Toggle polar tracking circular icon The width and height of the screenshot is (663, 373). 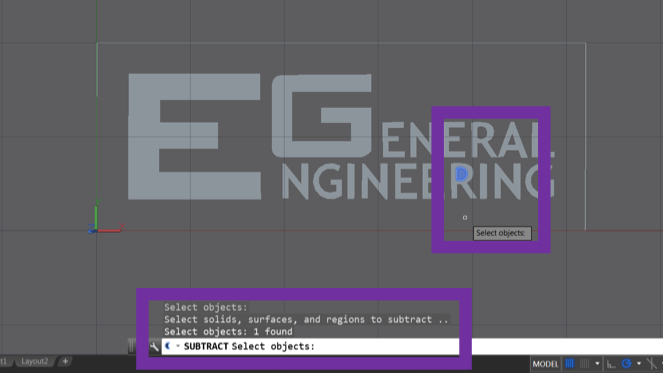[x=626, y=364]
